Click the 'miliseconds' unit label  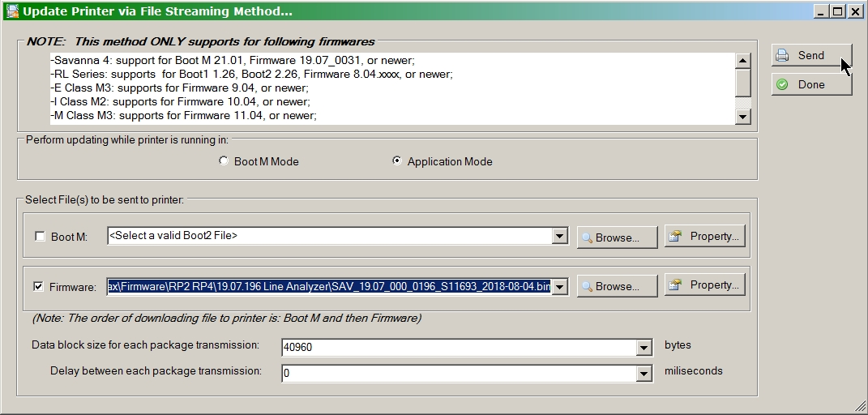pyautogui.click(x=694, y=370)
